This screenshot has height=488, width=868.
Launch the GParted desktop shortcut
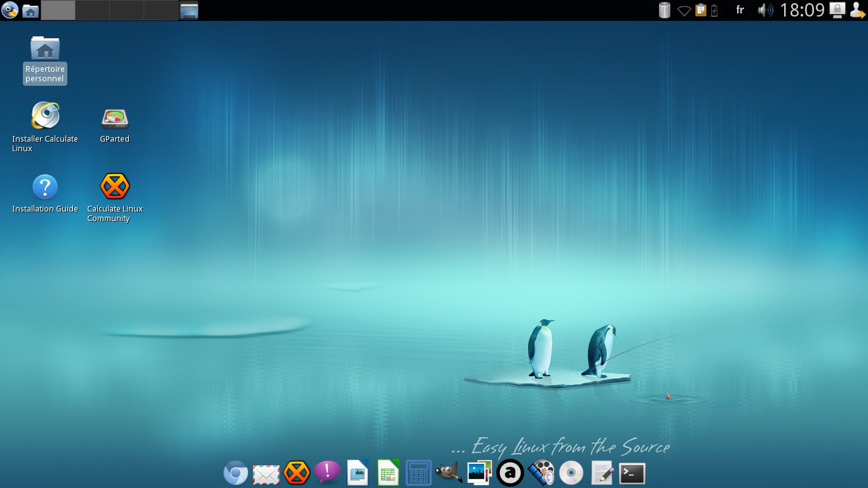coord(115,125)
